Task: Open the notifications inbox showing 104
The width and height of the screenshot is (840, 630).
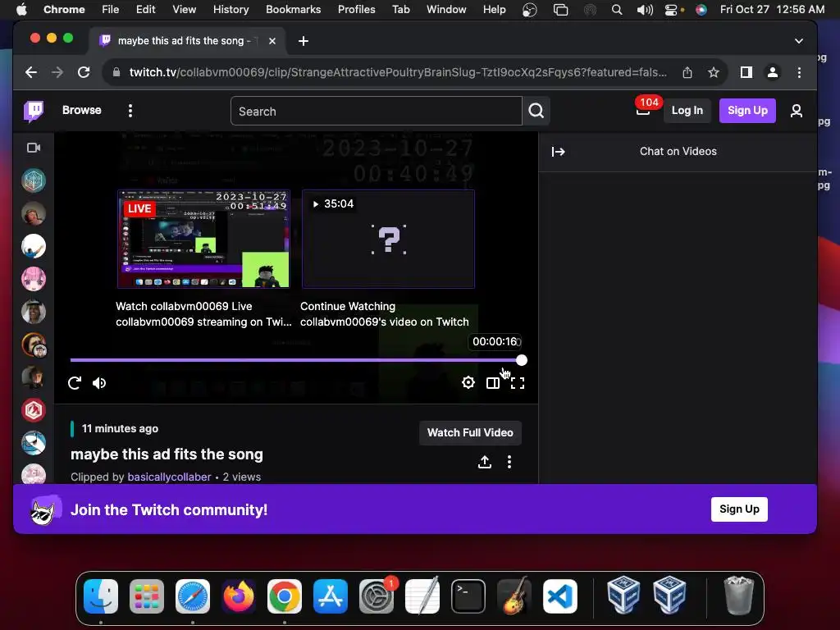Action: tap(643, 111)
